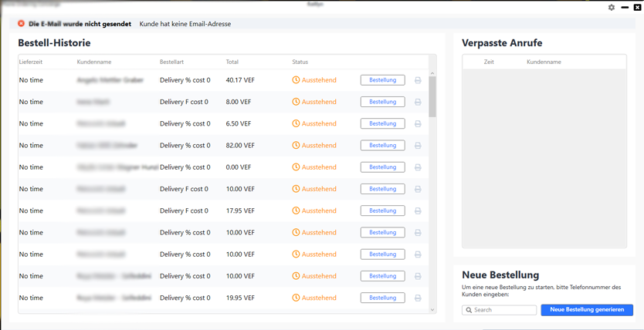The image size is (644, 330).
Task: Open Bestellung button for the 40.17 VEF order
Action: pos(382,80)
